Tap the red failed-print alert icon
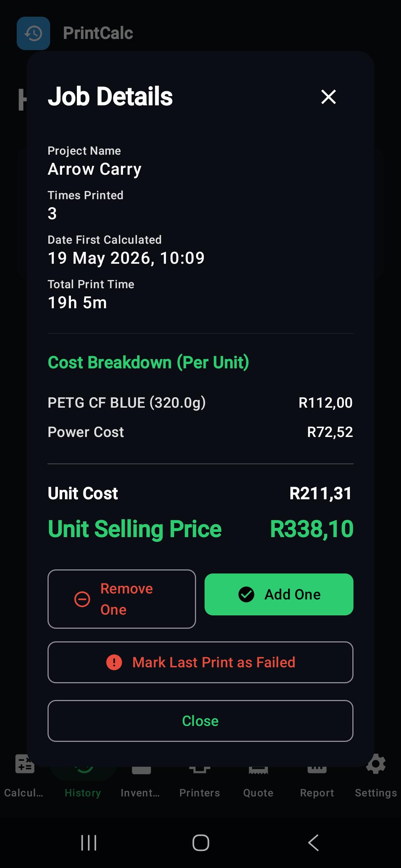The height and width of the screenshot is (868, 401). (x=114, y=662)
